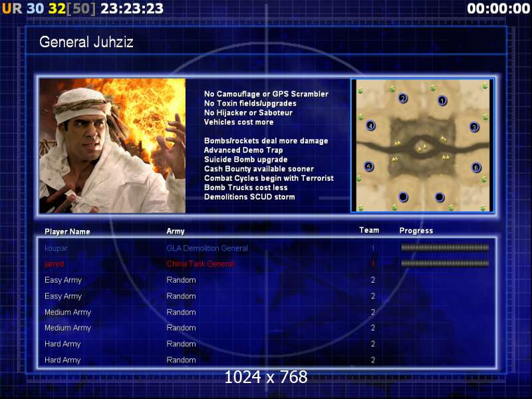Click "No Hijacker or Saboteur" line
Screen dimensions: 532x399
[x=248, y=112]
